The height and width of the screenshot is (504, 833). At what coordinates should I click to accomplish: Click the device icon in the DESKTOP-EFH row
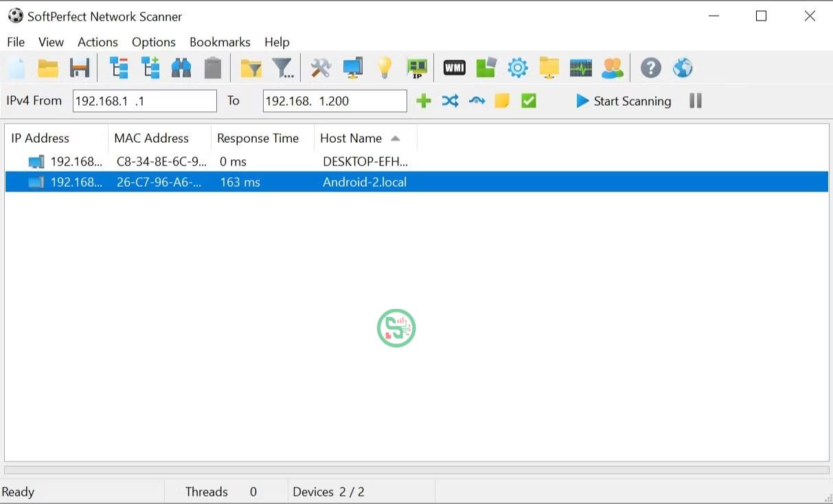[36, 162]
